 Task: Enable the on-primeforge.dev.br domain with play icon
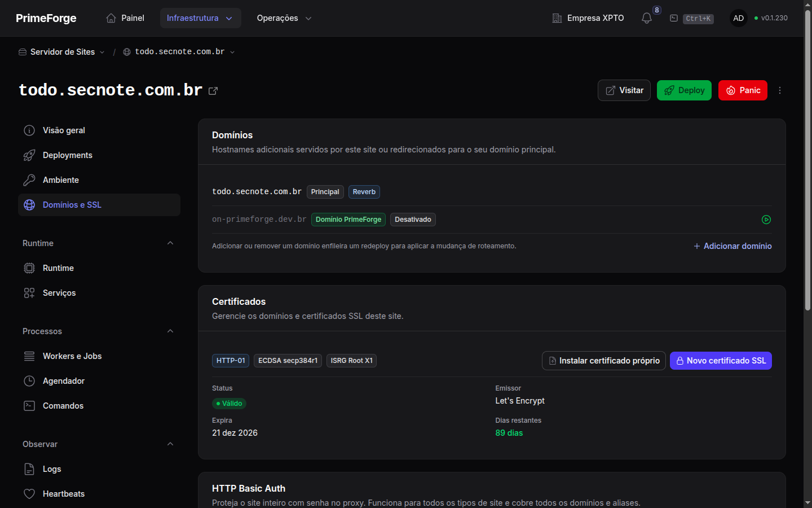[766, 220]
